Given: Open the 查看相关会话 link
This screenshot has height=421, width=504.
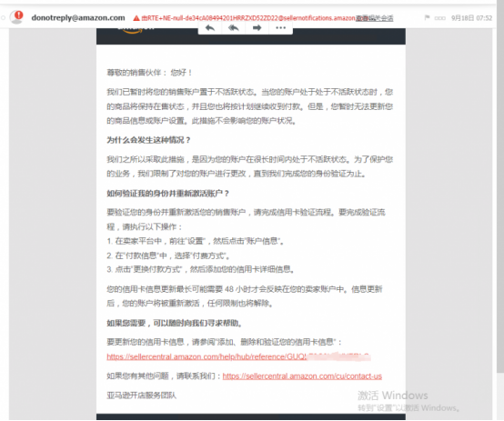Looking at the screenshot, I should coord(375,18).
